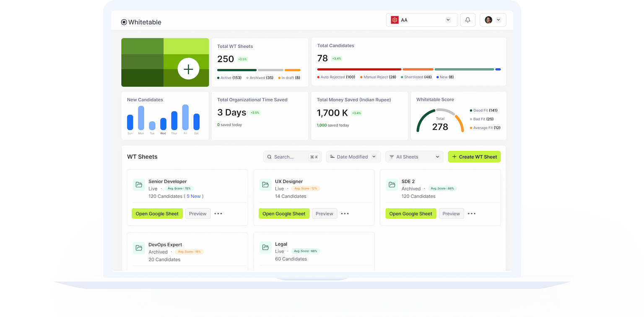Click the UX Designer folder icon
This screenshot has height=317, width=644.
click(265, 185)
